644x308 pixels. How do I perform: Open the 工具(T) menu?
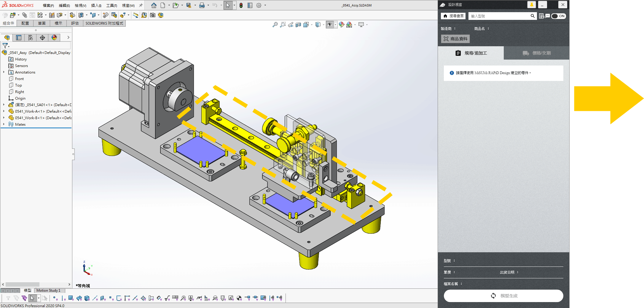click(x=111, y=6)
